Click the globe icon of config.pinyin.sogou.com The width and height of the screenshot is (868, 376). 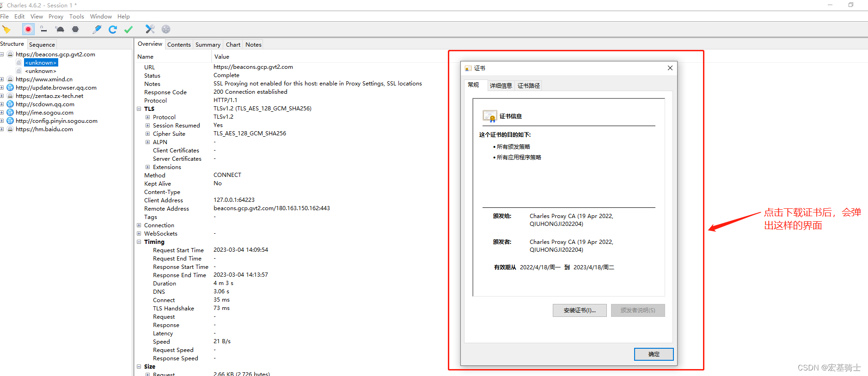click(x=10, y=121)
